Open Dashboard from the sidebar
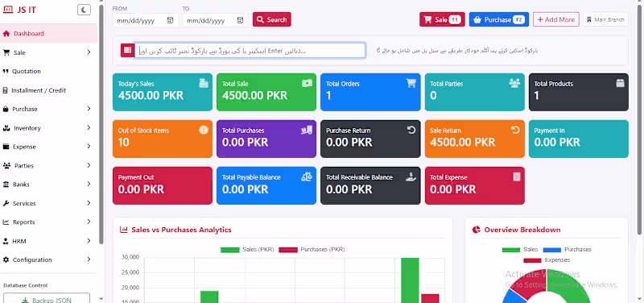 tap(48, 34)
